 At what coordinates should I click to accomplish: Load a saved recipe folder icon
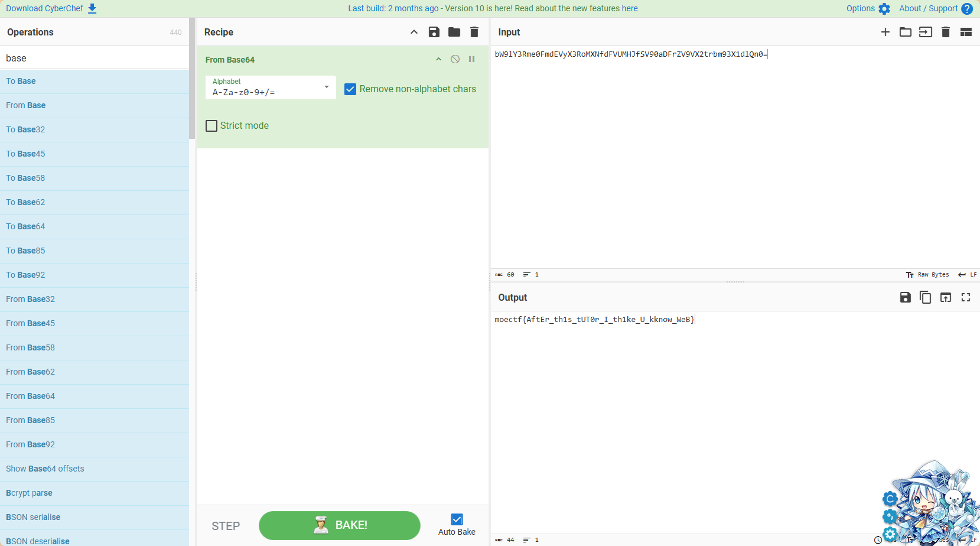pos(454,32)
